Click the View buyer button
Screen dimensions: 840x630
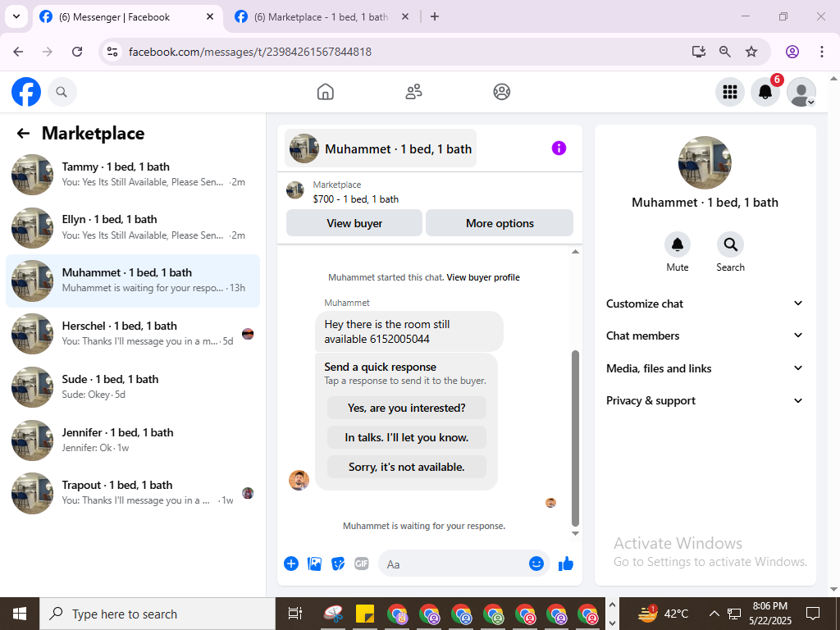coord(354,223)
